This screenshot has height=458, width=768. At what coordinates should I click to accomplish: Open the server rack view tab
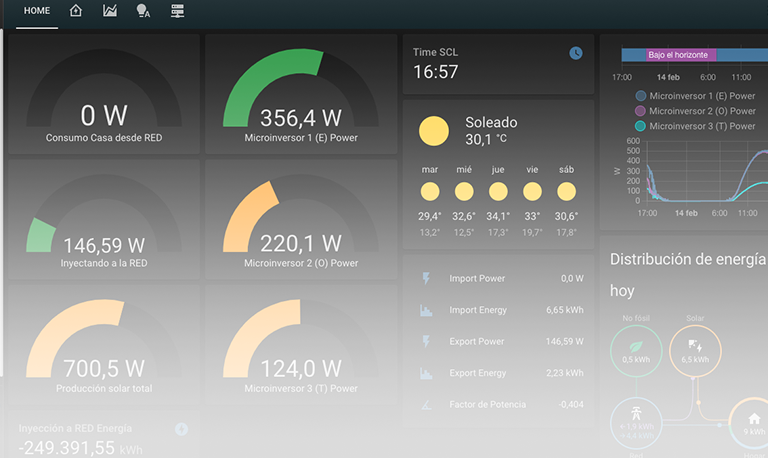coord(177,10)
